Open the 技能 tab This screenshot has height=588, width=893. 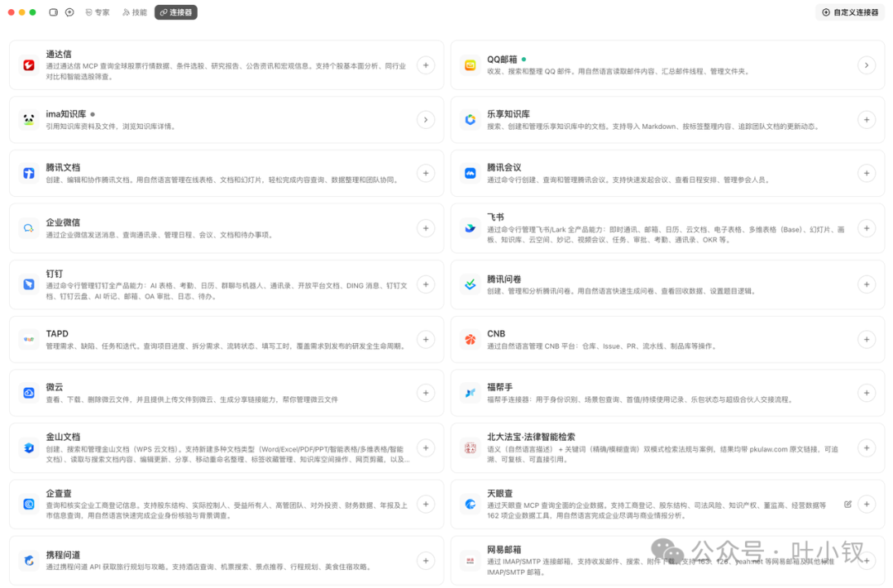[x=135, y=12]
